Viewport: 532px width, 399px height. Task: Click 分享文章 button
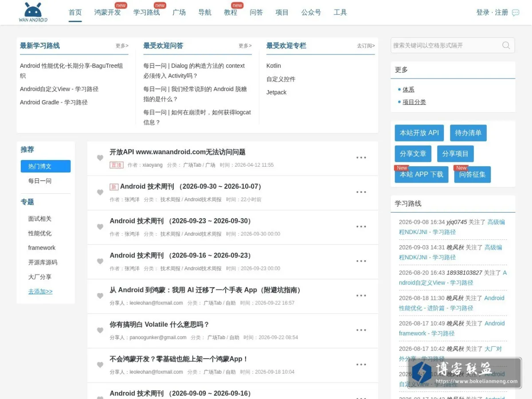[413, 154]
